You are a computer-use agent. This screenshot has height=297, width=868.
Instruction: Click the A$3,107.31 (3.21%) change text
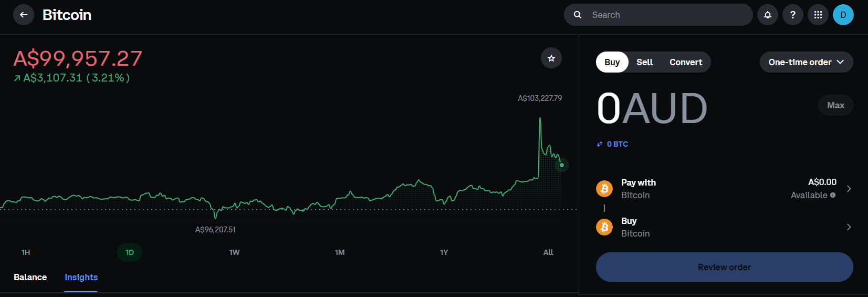pos(77,78)
